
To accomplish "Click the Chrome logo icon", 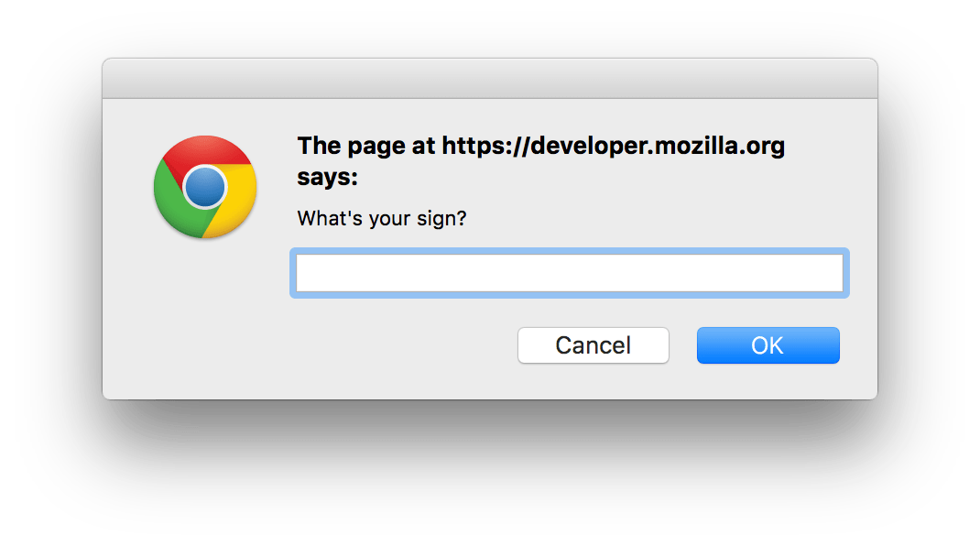I will click(x=205, y=187).
